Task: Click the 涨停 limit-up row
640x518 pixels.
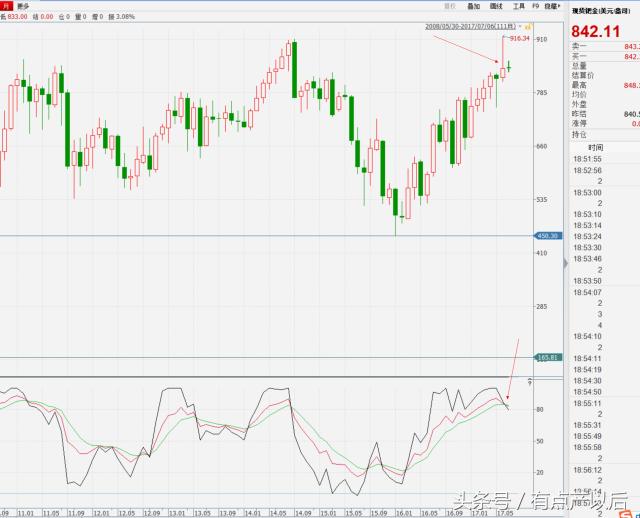Action: (x=605, y=123)
